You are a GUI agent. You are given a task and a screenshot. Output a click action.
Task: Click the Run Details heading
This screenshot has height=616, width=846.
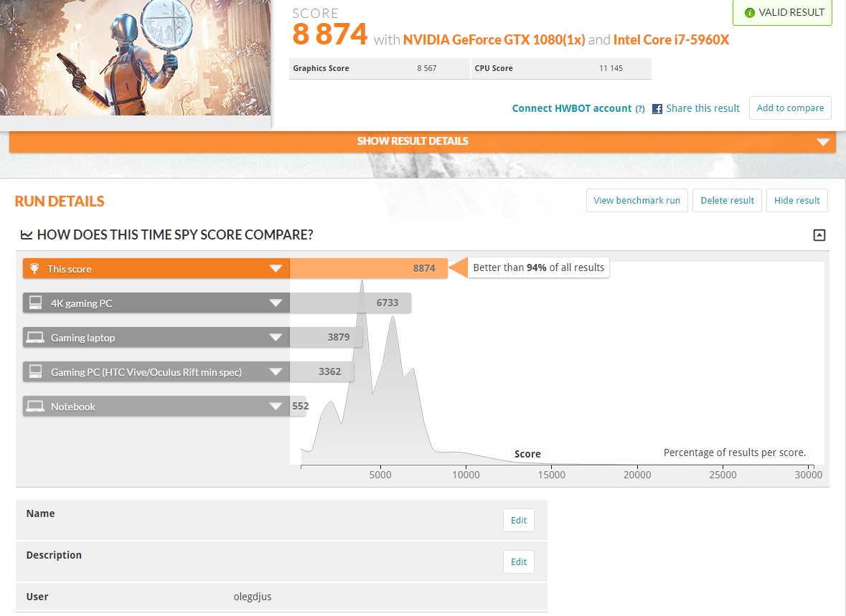(x=60, y=202)
